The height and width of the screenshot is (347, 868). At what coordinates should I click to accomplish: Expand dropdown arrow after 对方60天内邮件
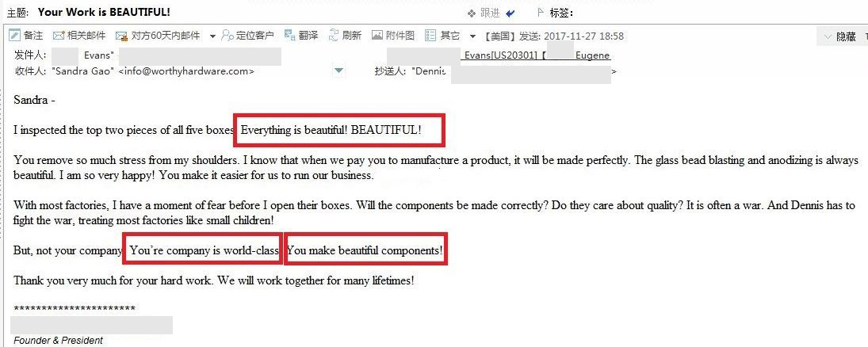click(212, 36)
